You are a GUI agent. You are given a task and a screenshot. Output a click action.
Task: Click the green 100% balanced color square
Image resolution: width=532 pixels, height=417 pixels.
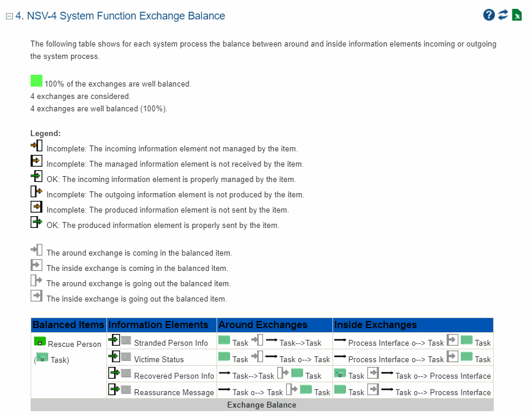coord(36,81)
